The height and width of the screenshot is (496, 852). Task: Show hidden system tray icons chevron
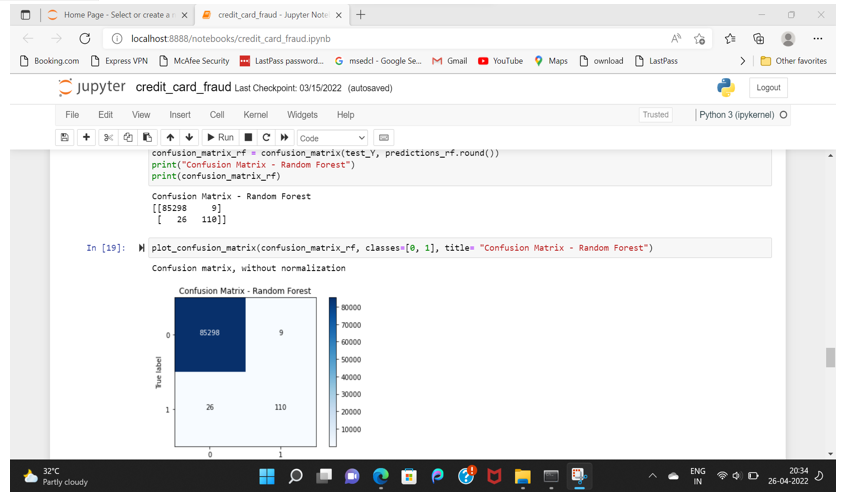[653, 476]
